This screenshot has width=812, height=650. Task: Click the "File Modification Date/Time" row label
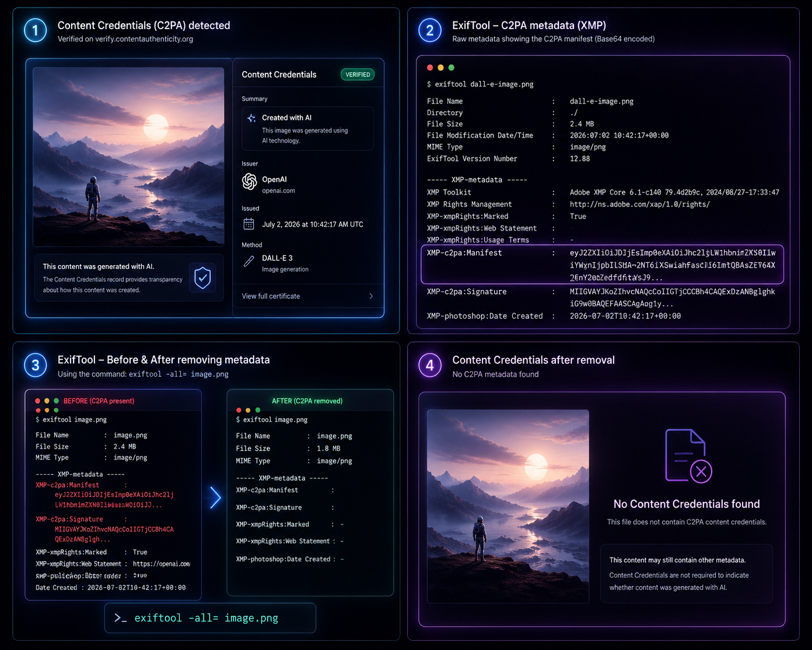tap(480, 136)
